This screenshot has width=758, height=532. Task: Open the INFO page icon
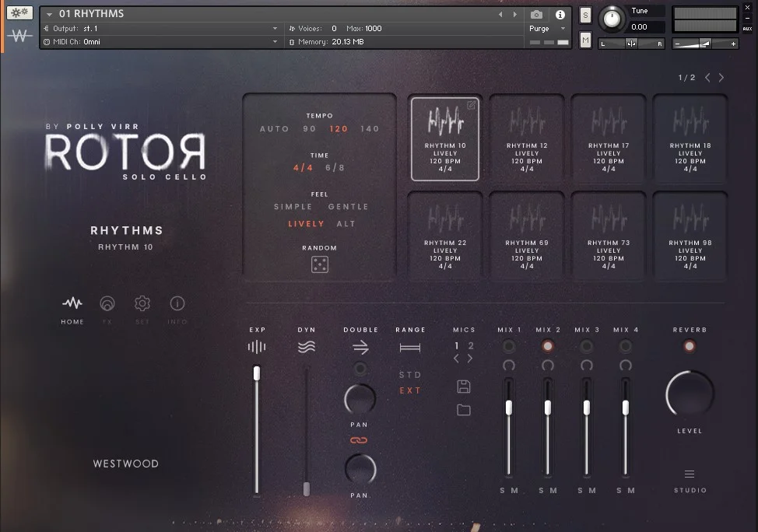coord(177,303)
